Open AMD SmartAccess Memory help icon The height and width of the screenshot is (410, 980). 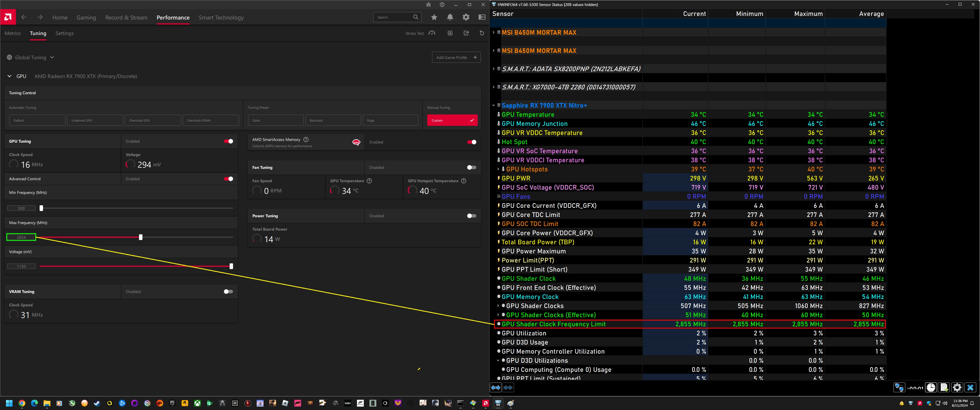(306, 140)
